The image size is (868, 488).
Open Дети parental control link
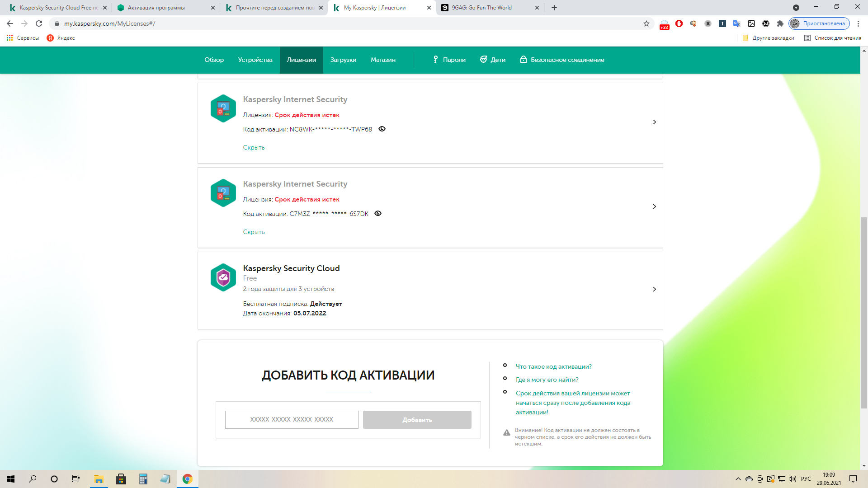tap(493, 60)
